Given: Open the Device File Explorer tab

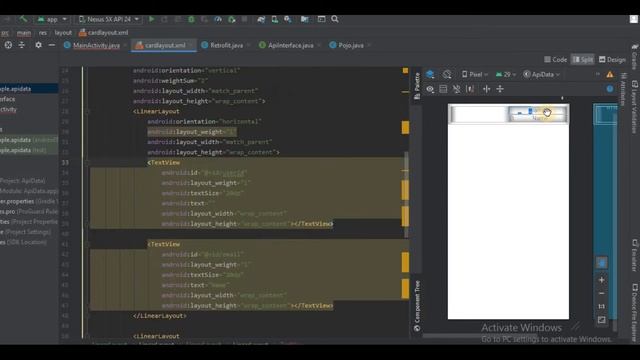Looking at the screenshot, I should coord(635,313).
